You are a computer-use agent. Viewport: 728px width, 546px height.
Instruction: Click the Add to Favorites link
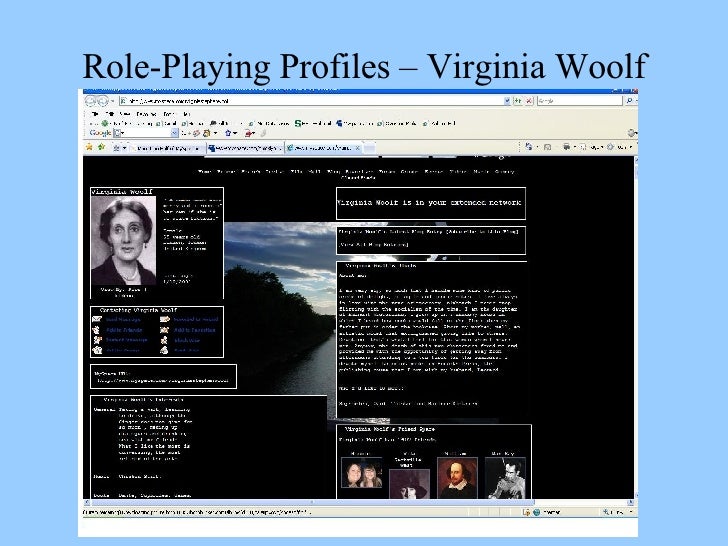tap(194, 329)
